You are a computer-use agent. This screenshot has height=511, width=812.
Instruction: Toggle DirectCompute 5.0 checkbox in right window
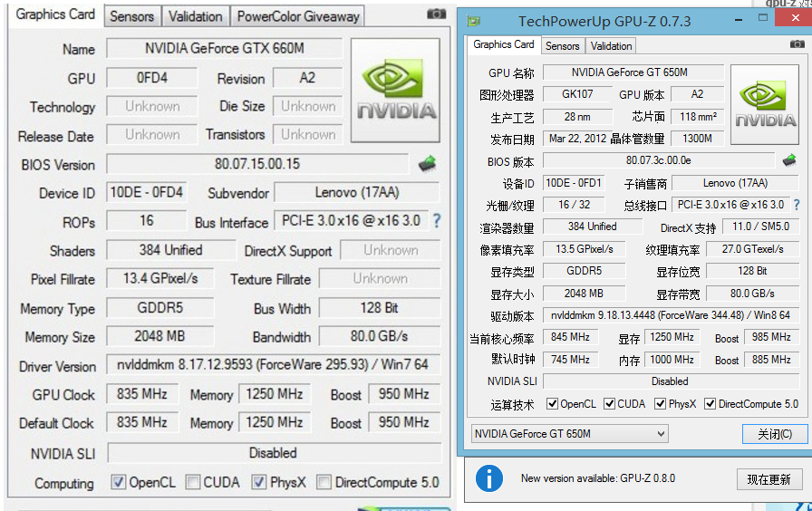710,404
